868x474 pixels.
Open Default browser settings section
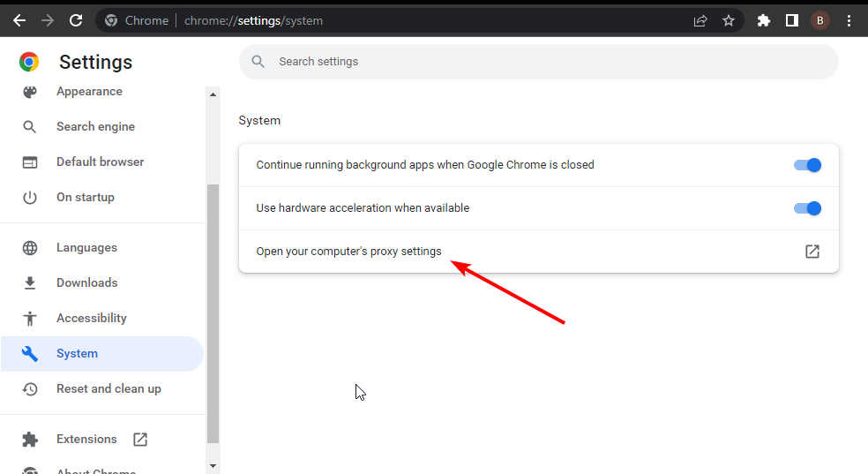tap(101, 162)
